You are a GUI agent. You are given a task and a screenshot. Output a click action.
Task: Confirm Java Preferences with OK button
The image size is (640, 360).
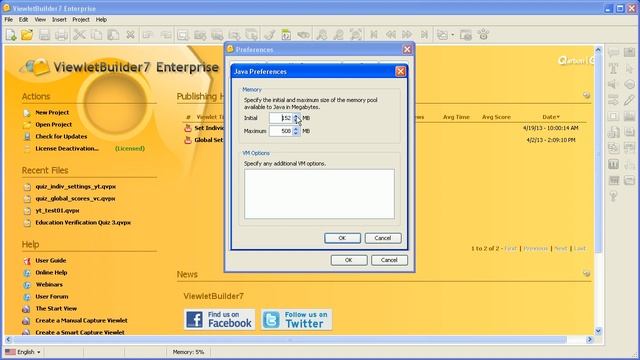click(x=342, y=238)
